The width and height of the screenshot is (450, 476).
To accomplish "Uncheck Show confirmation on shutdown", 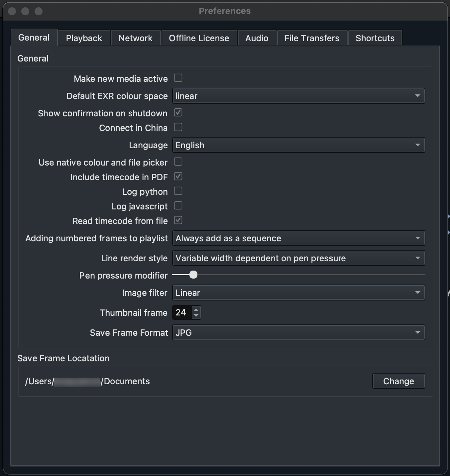I will [178, 113].
